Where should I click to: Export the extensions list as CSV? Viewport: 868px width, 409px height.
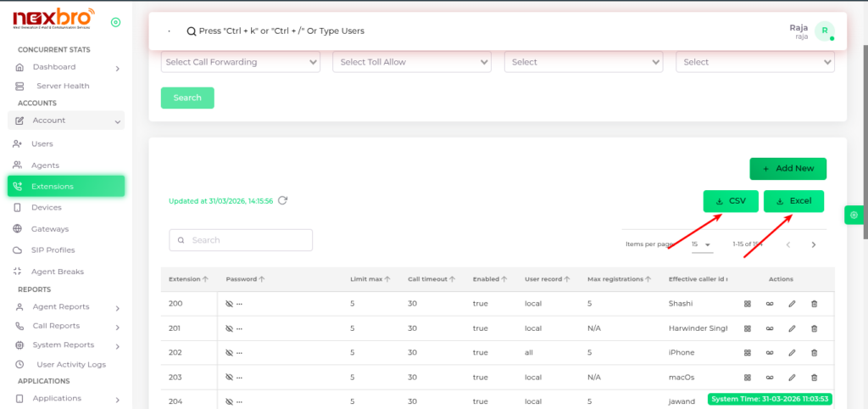tap(730, 201)
